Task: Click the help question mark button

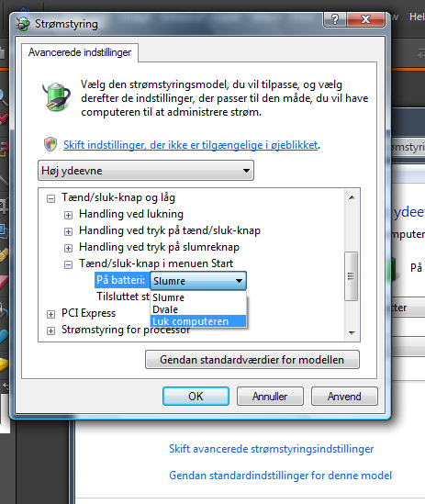Action: click(x=335, y=19)
